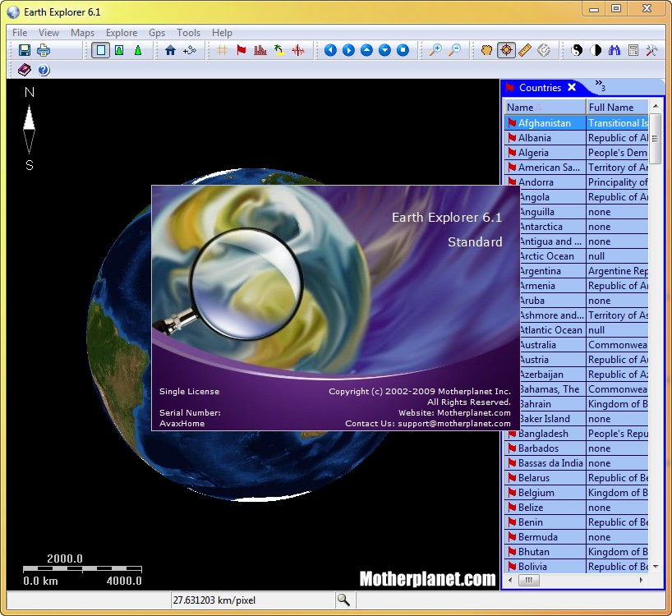This screenshot has height=616, width=672.
Task: Click the zoom in magnifier icon
Action: [x=435, y=50]
